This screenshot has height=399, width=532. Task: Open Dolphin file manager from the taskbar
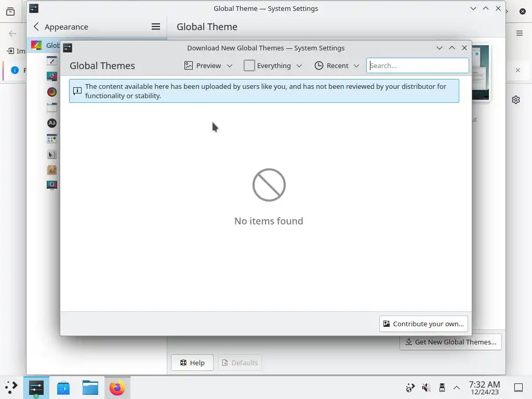[90, 388]
